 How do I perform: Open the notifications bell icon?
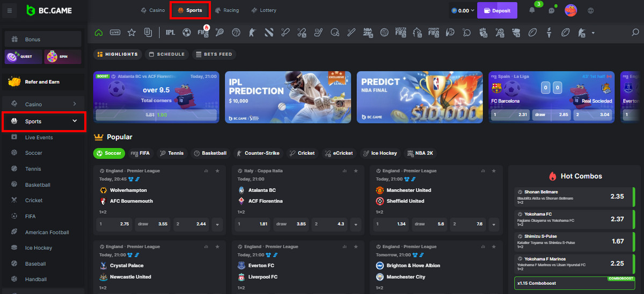(x=532, y=10)
